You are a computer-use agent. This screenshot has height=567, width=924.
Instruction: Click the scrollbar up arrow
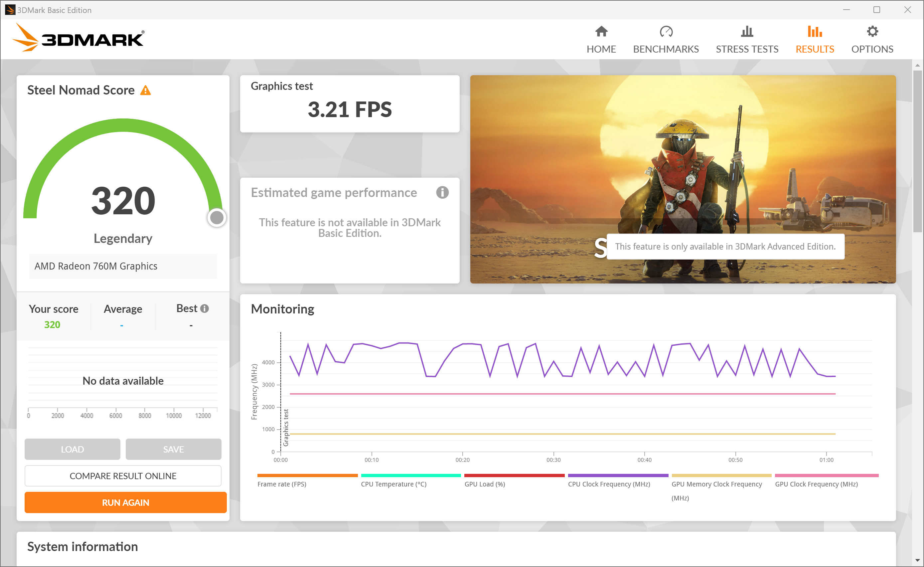(x=917, y=65)
